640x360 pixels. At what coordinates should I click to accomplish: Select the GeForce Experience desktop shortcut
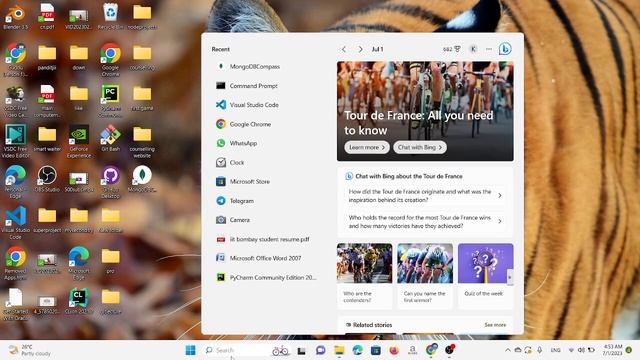coord(79,141)
